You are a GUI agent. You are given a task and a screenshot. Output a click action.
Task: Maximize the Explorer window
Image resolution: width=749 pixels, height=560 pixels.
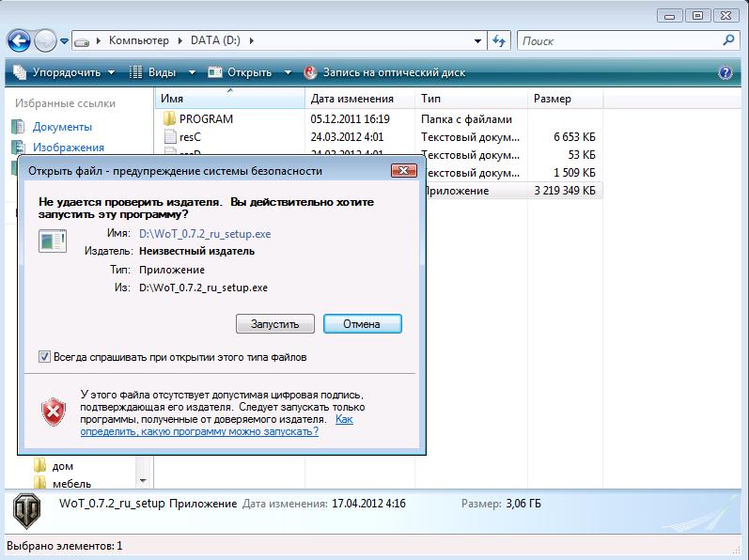tap(698, 16)
